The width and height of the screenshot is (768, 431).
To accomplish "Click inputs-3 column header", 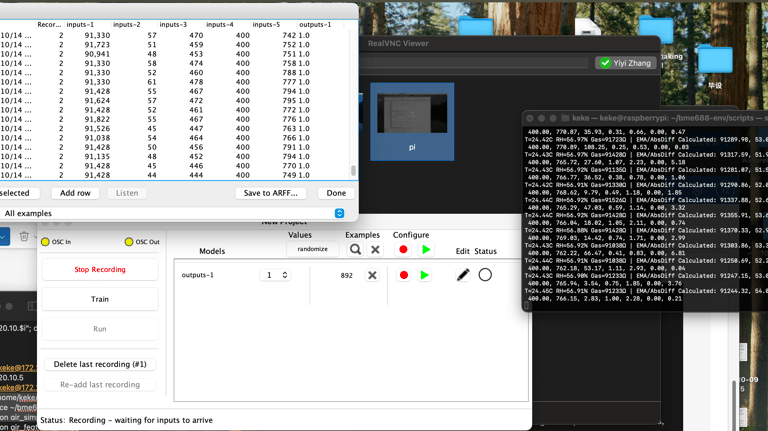I will coord(173,24).
